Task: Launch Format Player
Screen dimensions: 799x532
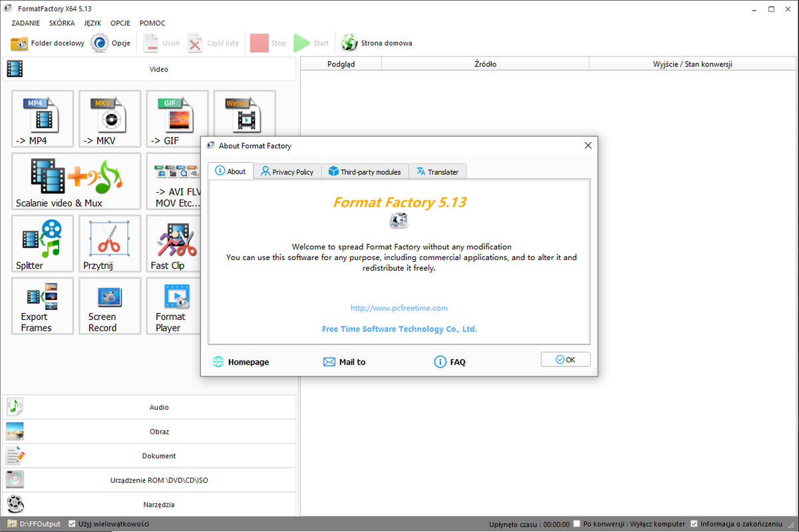Action: coord(174,306)
